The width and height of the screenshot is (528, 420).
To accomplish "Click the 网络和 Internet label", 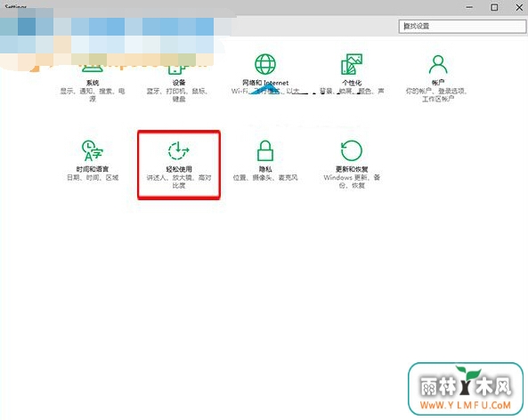I will click(265, 83).
